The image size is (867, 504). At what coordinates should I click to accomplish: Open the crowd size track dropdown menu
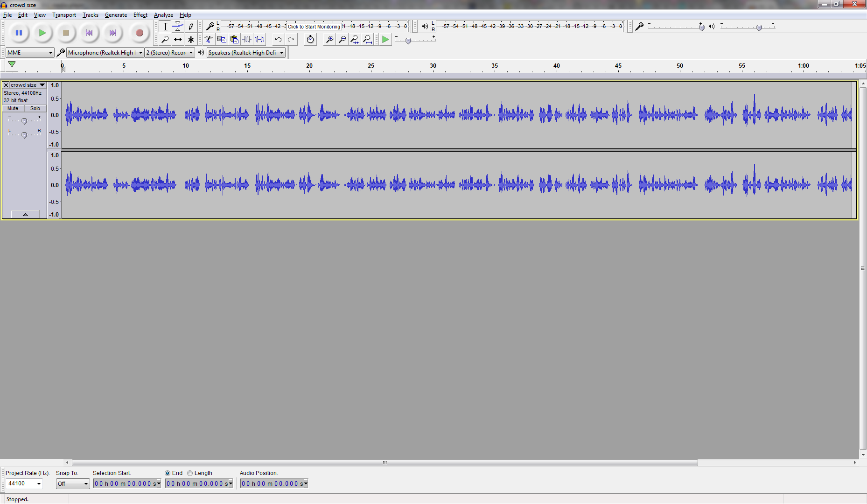pos(42,85)
